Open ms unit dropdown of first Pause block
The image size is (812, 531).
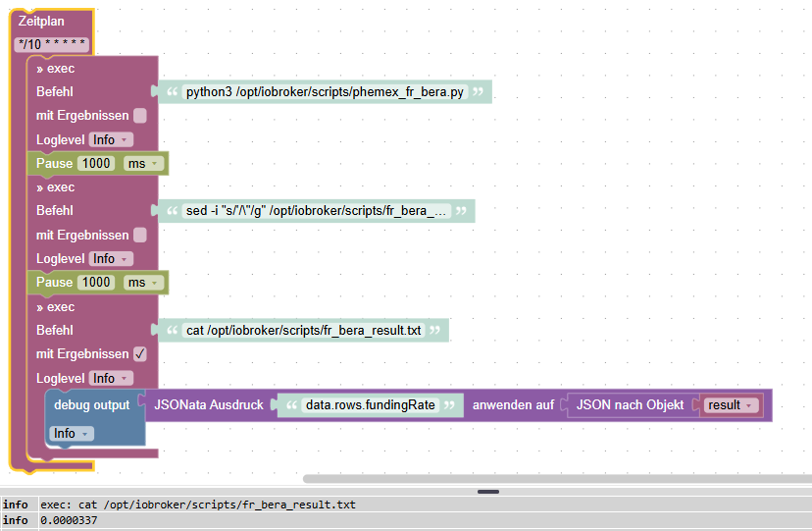coord(143,164)
